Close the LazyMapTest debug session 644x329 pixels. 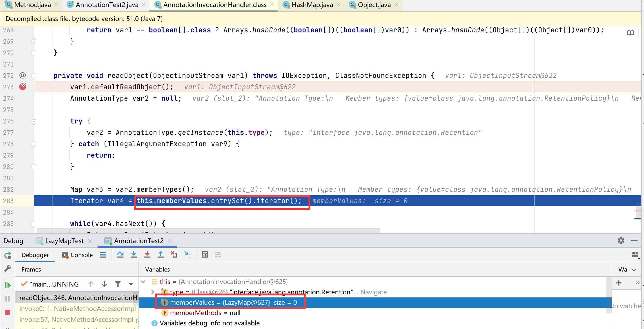pos(90,241)
